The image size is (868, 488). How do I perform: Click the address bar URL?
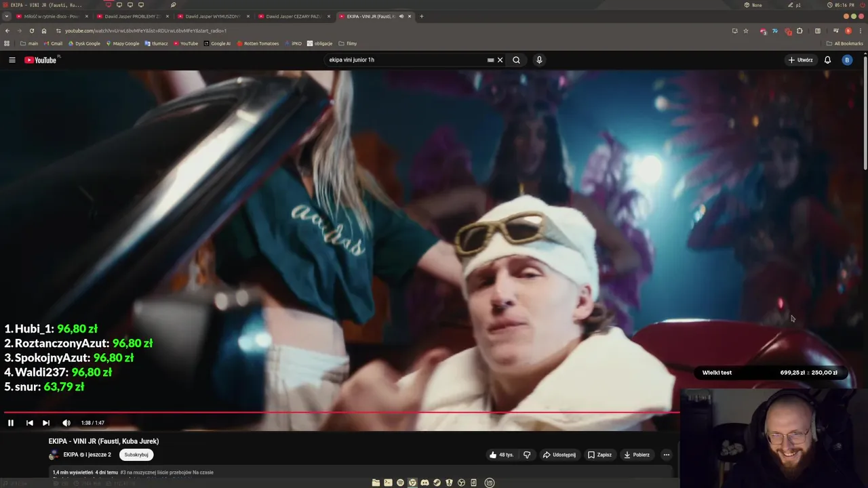click(x=146, y=30)
